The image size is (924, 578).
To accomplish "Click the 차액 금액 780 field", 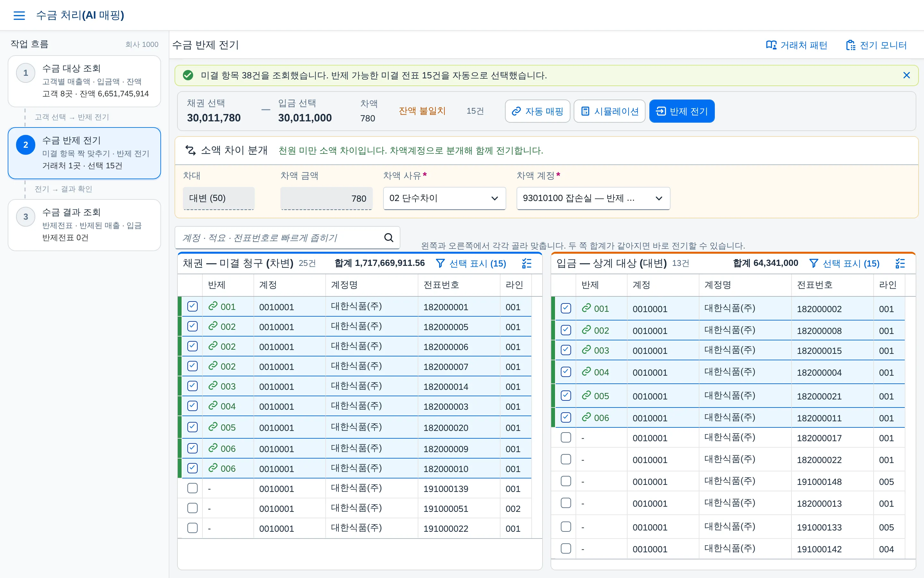I will 327,198.
